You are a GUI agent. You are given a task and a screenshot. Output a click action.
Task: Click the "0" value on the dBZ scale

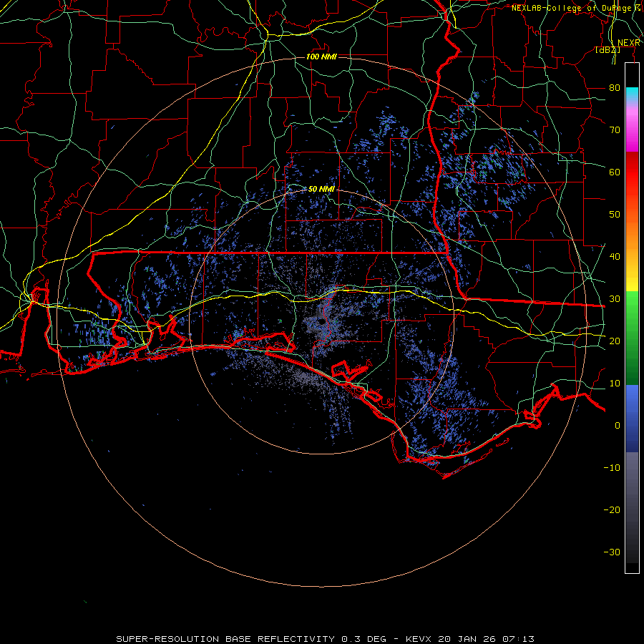[x=618, y=426]
